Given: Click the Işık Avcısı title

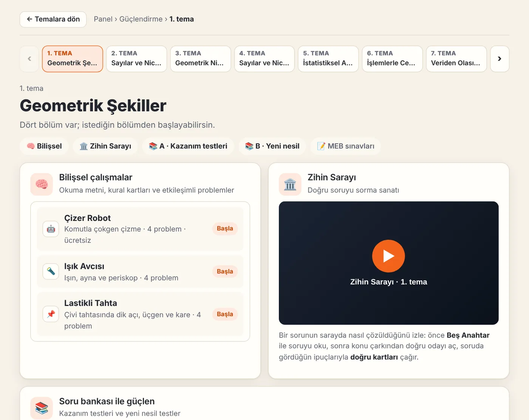Looking at the screenshot, I should (84, 266).
